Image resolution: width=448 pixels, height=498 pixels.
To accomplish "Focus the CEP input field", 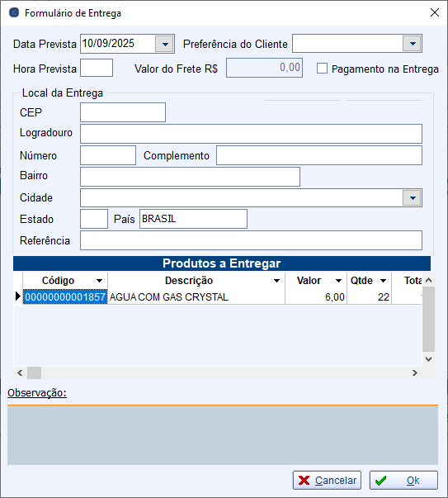I will [x=123, y=112].
